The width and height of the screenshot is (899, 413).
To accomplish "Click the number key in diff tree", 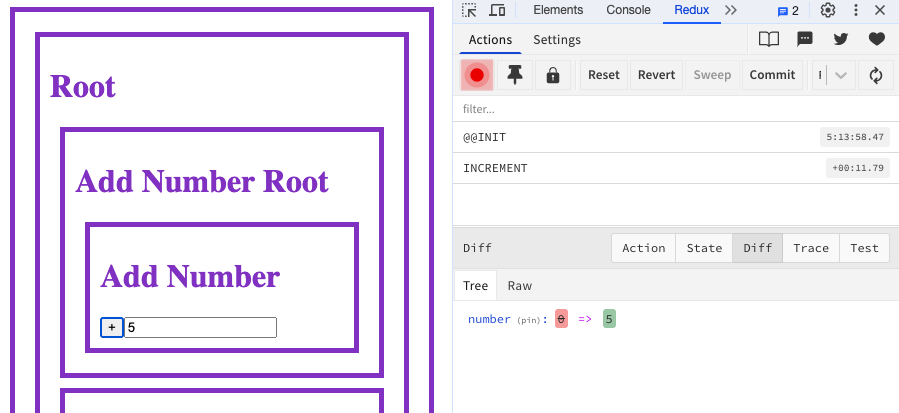I will point(489,320).
